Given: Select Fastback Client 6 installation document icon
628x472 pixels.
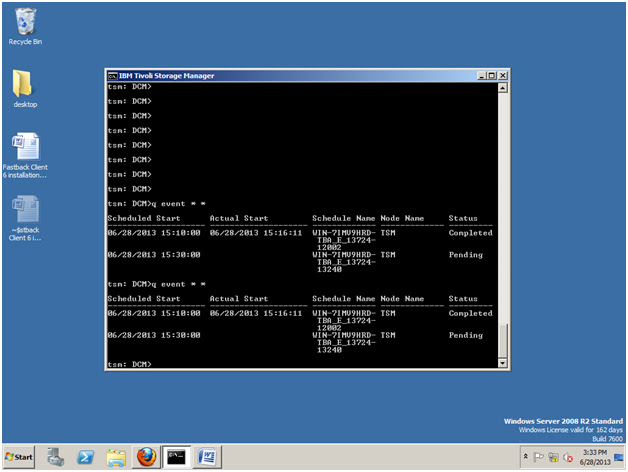Looking at the screenshot, I should 25,155.
